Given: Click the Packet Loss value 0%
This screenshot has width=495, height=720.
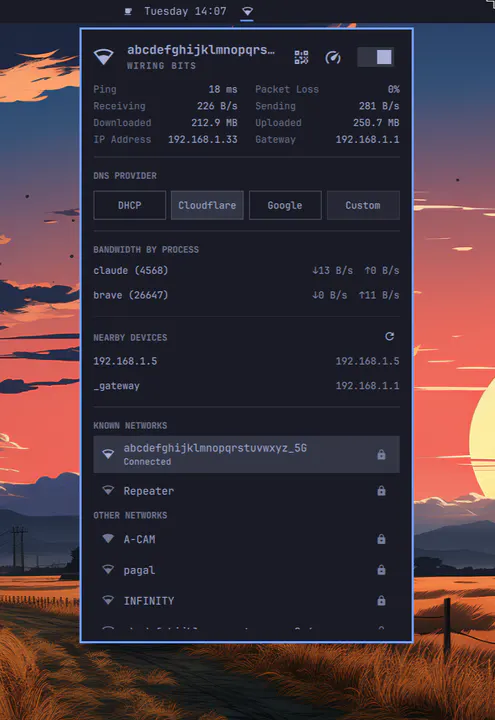Looking at the screenshot, I should pos(394,90).
